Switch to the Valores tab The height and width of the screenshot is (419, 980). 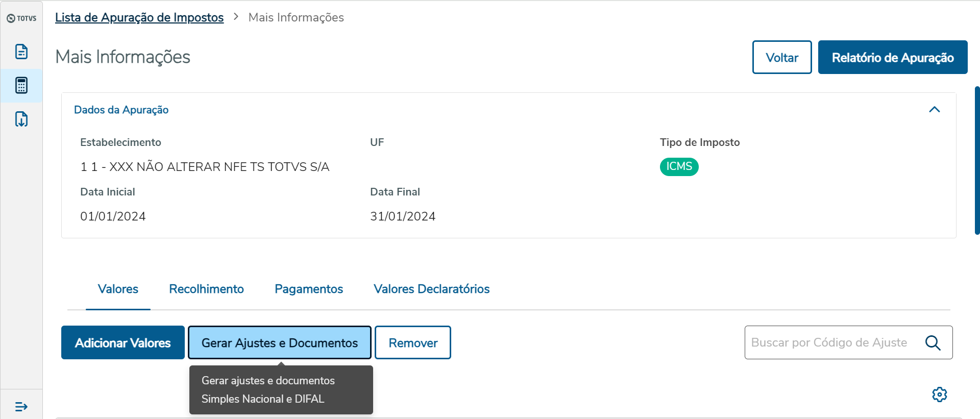click(118, 289)
